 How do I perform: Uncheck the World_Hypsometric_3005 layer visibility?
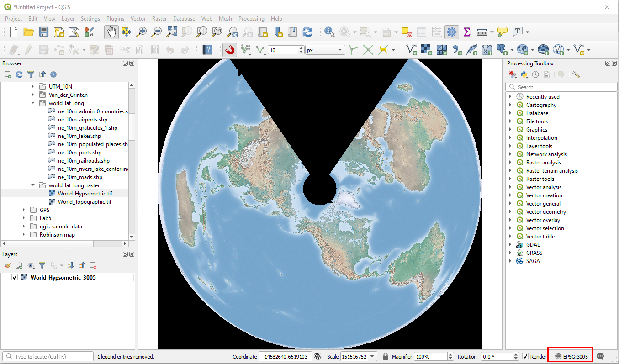pos(15,278)
